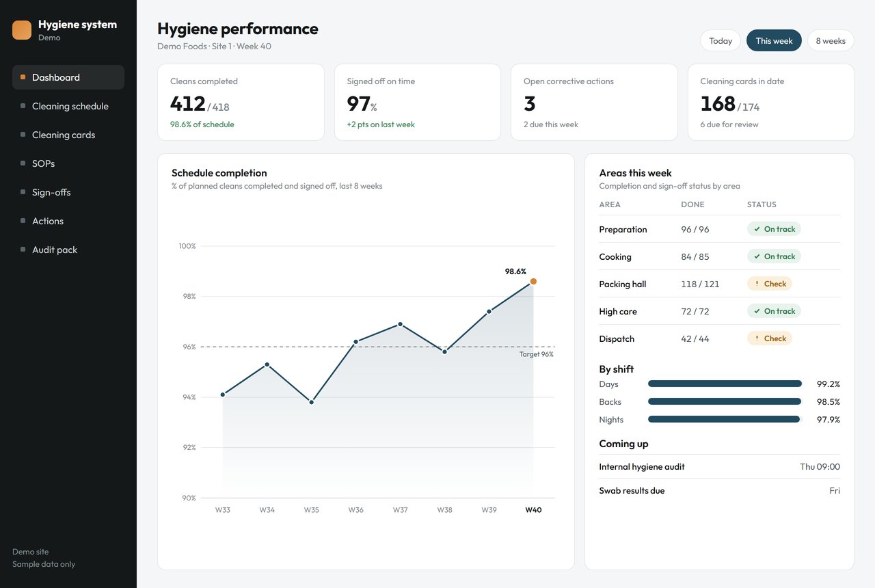Screen dimensions: 875x588
Task: Open the Cleans completed card
Action: pyautogui.click(x=241, y=103)
